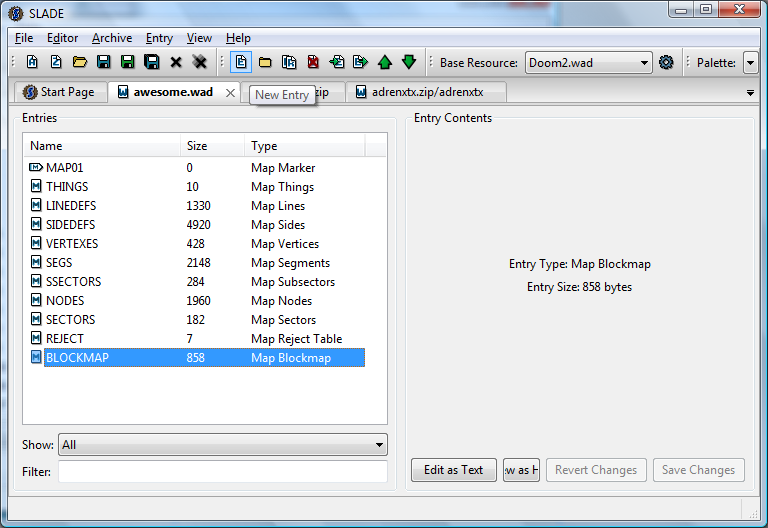This screenshot has height=528, width=768.
Task: Close all archives with the double-X icon
Action: pos(200,62)
